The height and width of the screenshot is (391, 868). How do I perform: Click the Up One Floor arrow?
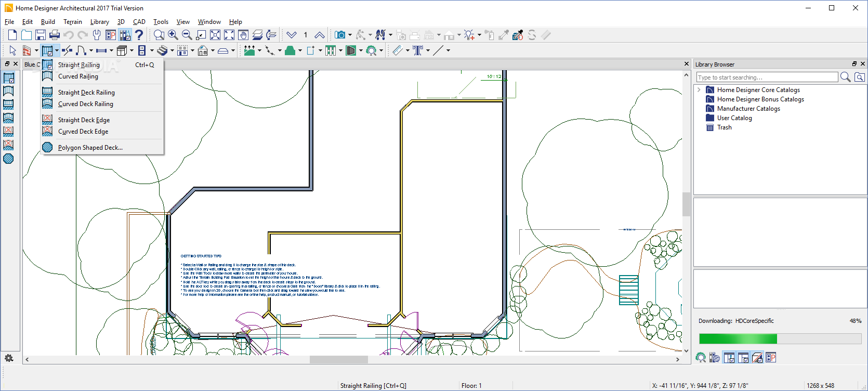pyautogui.click(x=320, y=35)
